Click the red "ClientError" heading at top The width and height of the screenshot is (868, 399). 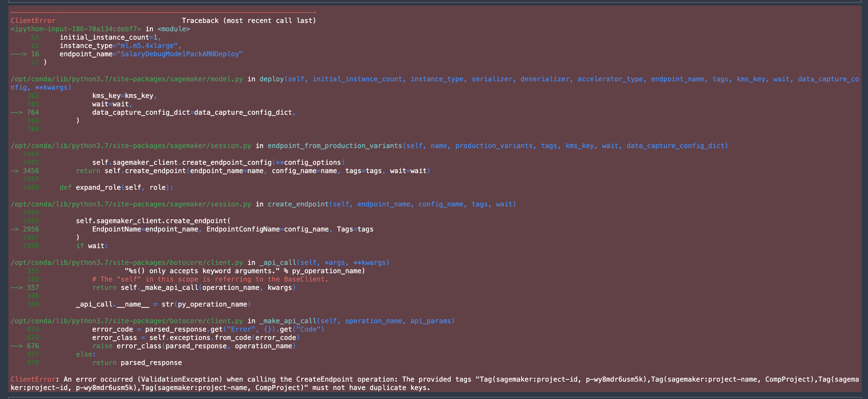click(x=33, y=21)
